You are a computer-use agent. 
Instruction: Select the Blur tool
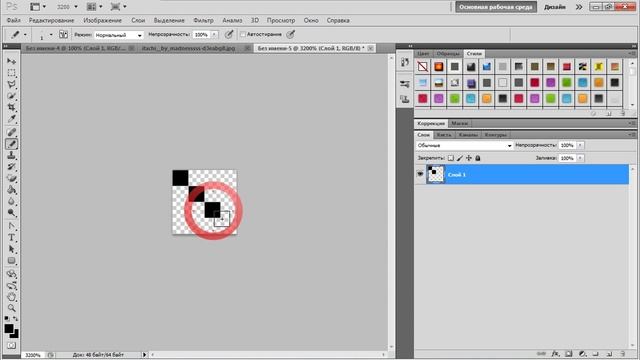tap(11, 201)
